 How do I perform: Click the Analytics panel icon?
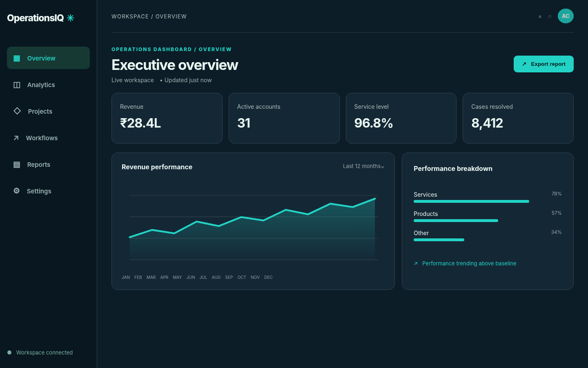17,85
